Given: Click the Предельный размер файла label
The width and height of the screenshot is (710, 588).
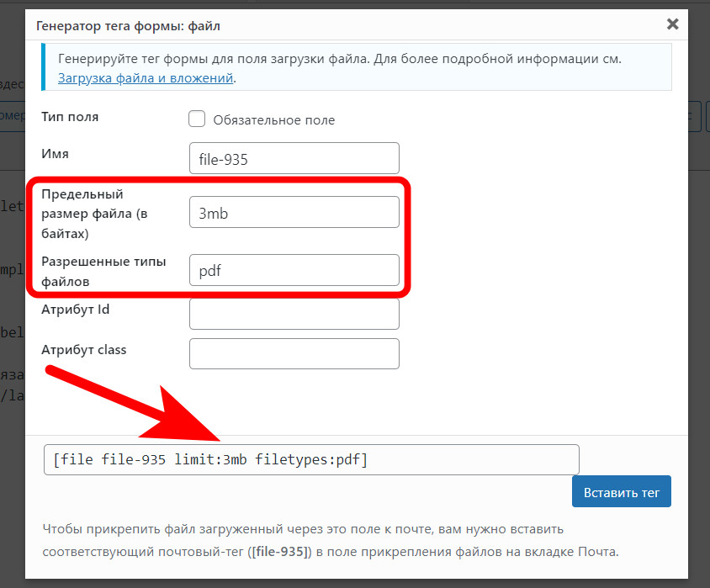Looking at the screenshot, I should point(94,214).
